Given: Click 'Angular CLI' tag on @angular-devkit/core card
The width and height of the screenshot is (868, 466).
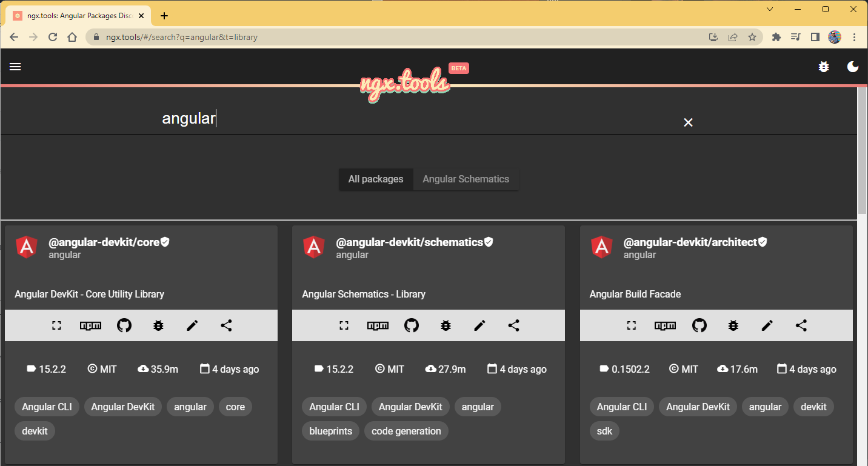Looking at the screenshot, I should 47,407.
